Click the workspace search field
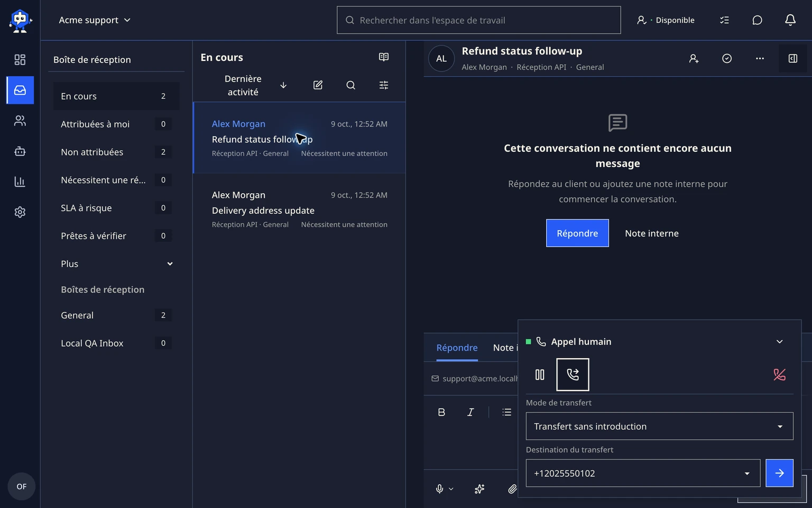The height and width of the screenshot is (508, 812). [478, 20]
